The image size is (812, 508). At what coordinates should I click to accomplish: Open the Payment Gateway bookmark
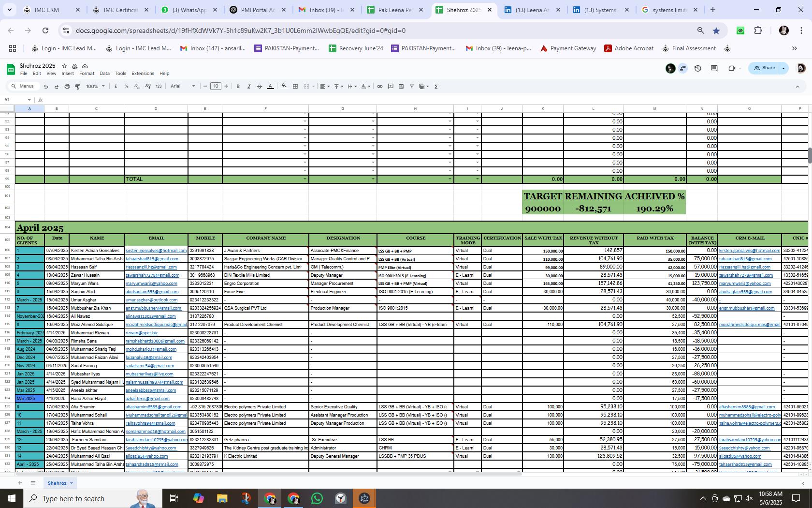[x=568, y=48]
